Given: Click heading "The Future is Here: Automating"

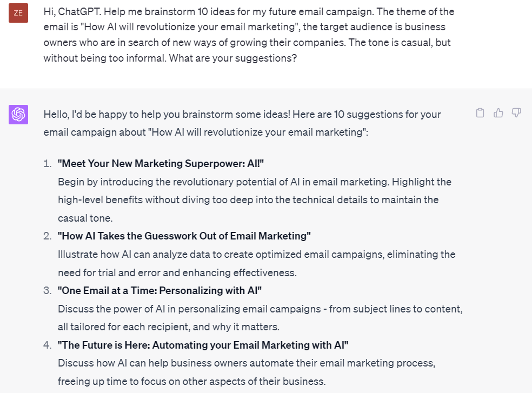Looking at the screenshot, I should pyautogui.click(x=203, y=345).
